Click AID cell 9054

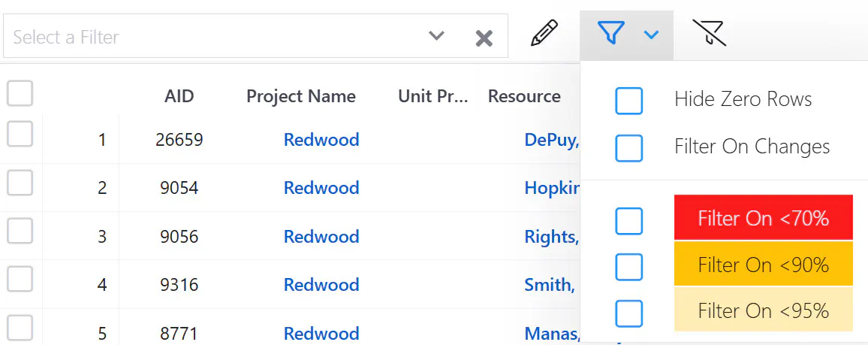pyautogui.click(x=179, y=188)
